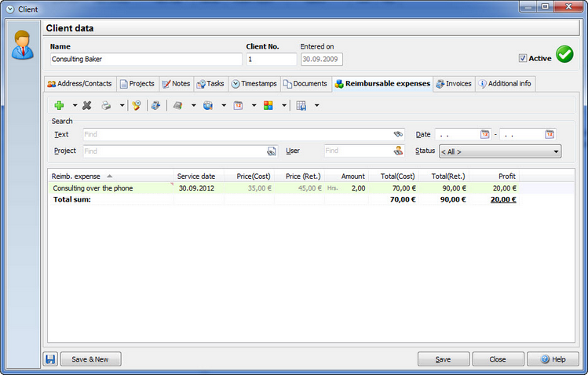Click the printer icon in toolbar
Image resolution: width=588 pixels, height=375 pixels.
106,106
